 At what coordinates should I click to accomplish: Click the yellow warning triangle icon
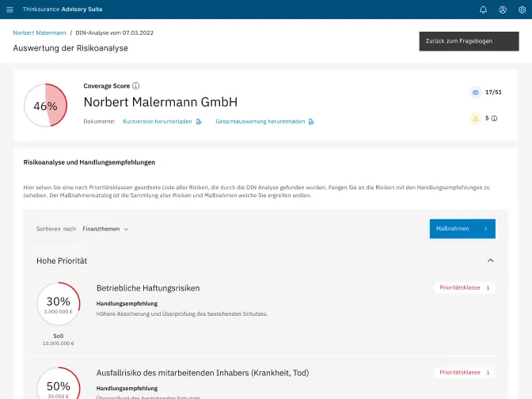point(475,118)
